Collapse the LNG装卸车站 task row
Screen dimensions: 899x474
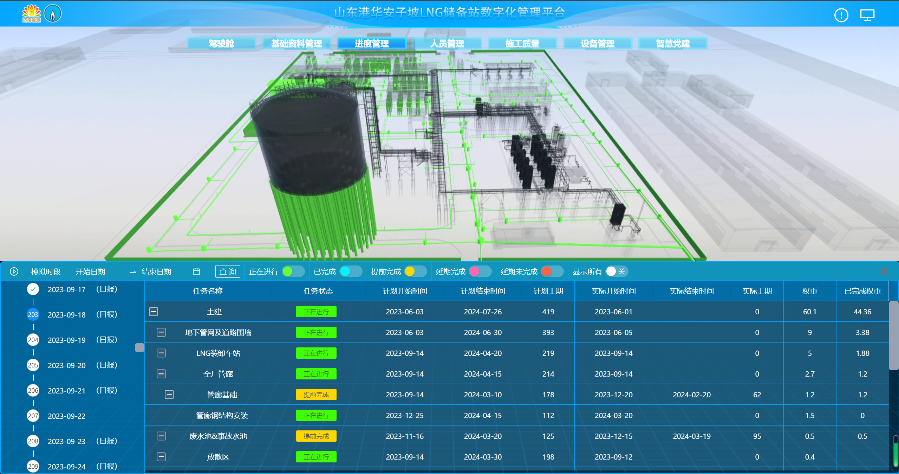coord(162,353)
